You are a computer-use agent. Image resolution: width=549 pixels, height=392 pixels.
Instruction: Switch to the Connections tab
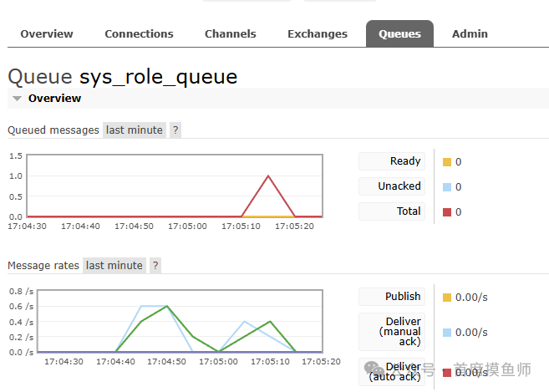click(x=139, y=34)
